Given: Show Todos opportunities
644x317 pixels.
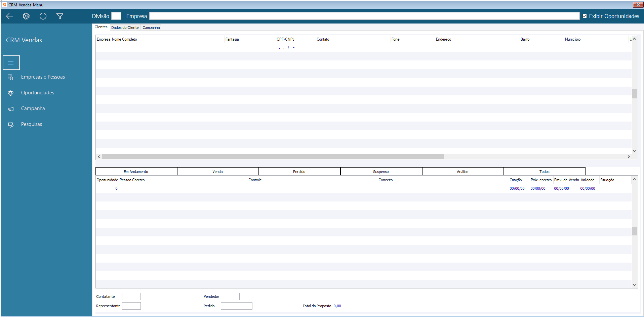Looking at the screenshot, I should (545, 172).
